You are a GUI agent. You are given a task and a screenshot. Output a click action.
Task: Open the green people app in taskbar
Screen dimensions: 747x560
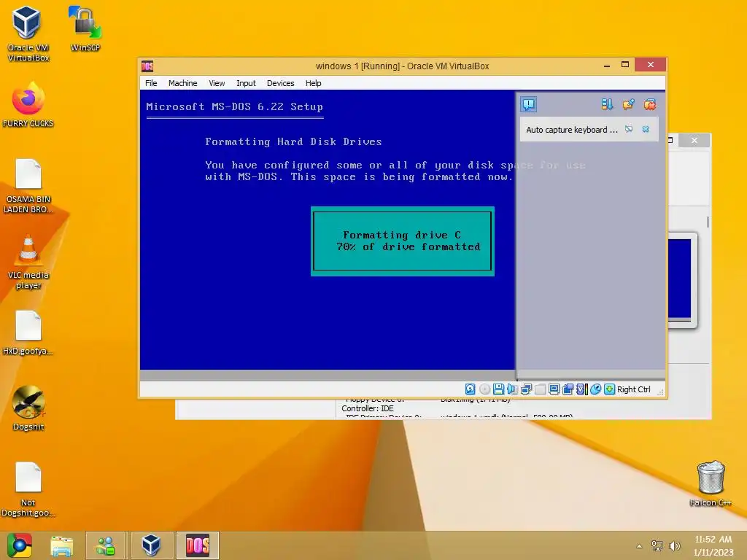pyautogui.click(x=105, y=545)
